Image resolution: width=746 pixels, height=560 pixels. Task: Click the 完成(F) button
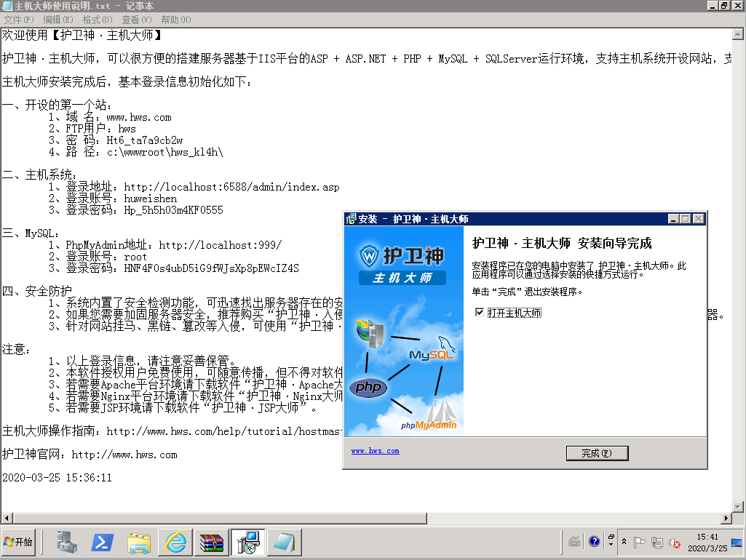596,453
